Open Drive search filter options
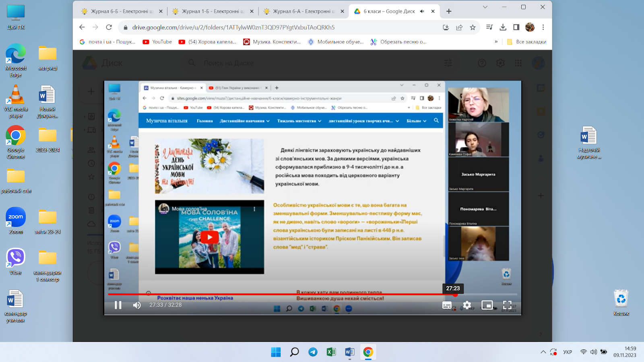 click(x=448, y=63)
